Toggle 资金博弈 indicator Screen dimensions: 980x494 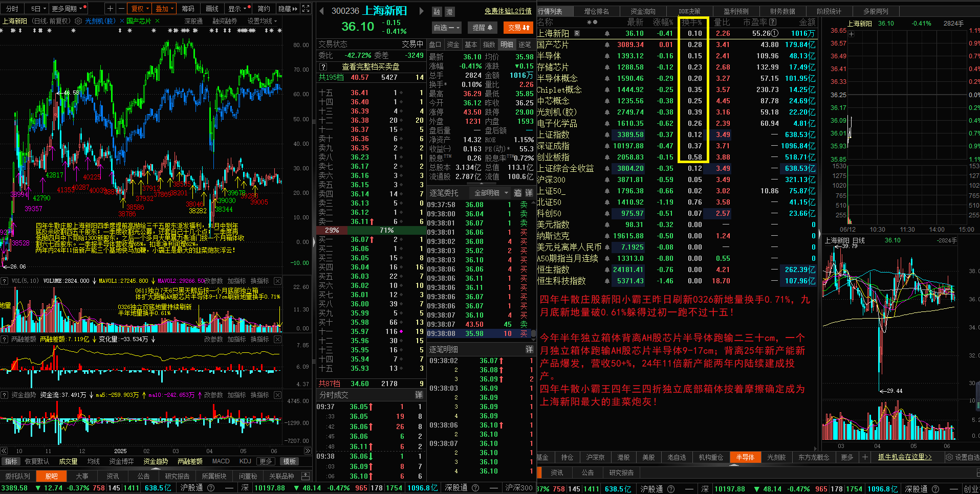click(x=121, y=461)
